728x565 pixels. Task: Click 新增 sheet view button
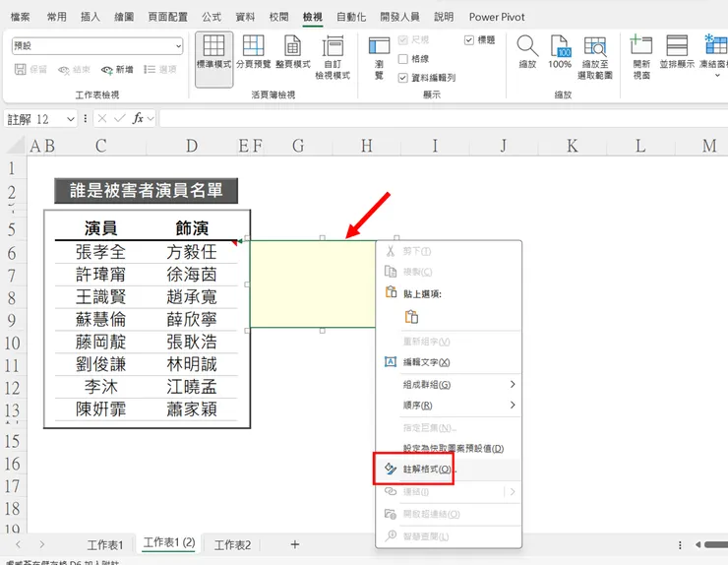point(117,70)
